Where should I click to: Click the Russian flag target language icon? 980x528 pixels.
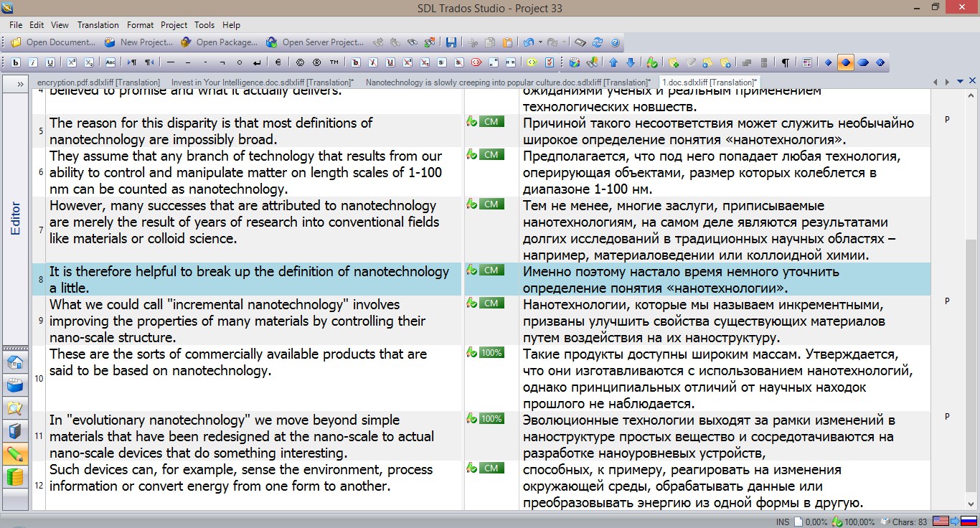click(969, 522)
